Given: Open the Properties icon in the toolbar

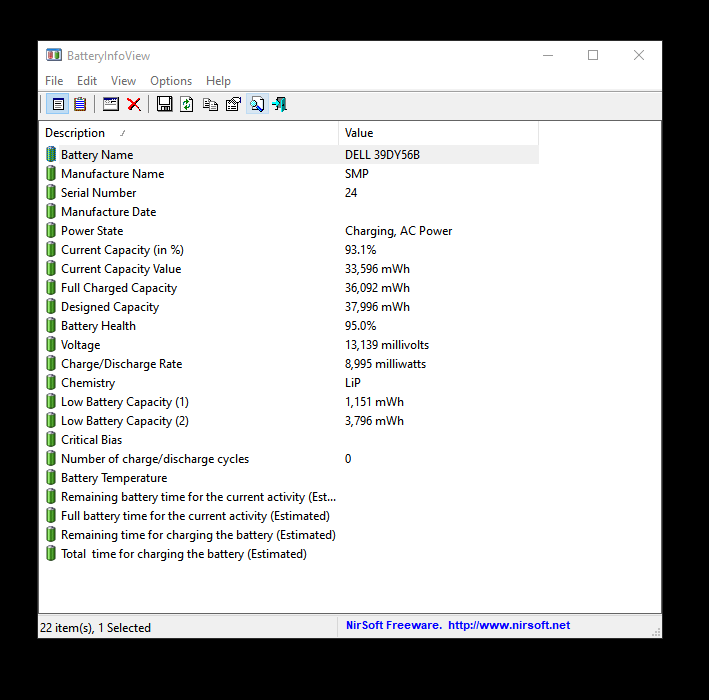Looking at the screenshot, I should (233, 104).
